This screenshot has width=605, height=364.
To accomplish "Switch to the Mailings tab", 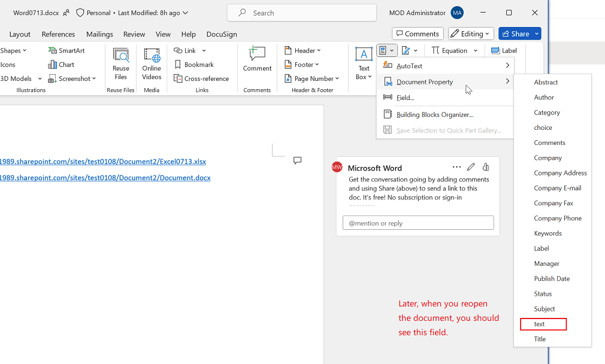I will (x=99, y=34).
